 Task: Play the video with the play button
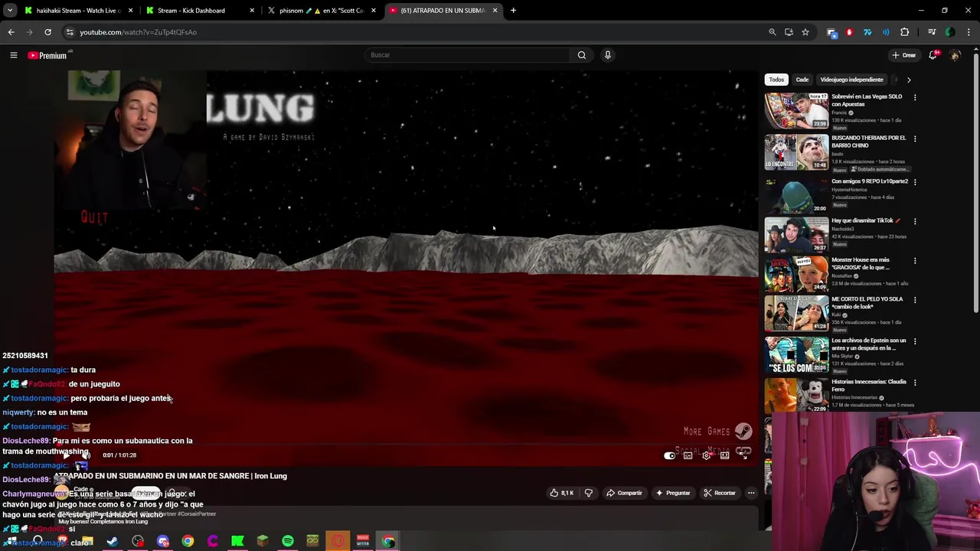67,455
